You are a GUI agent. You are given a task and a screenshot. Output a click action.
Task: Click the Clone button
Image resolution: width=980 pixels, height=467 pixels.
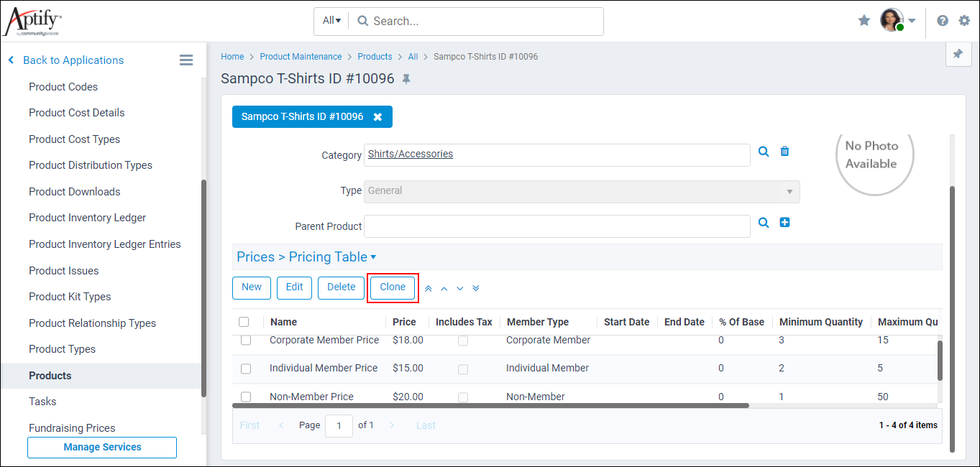pyautogui.click(x=393, y=287)
